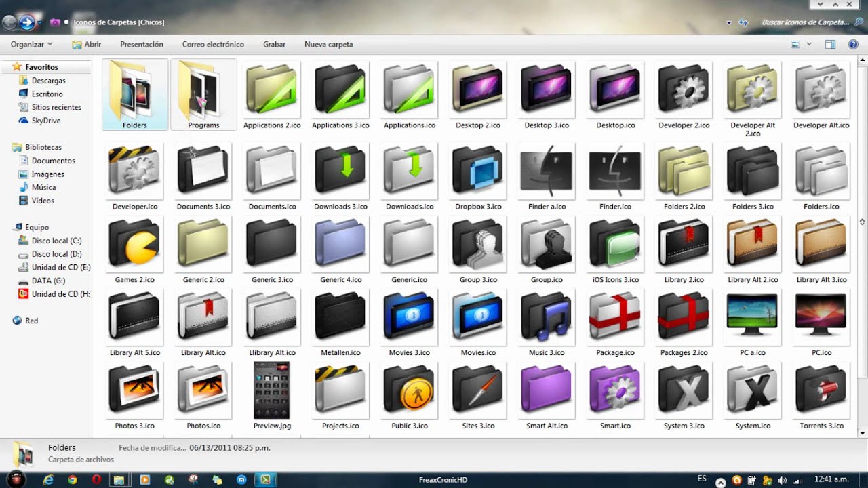Show the preview pane
The image size is (868, 488).
(830, 44)
